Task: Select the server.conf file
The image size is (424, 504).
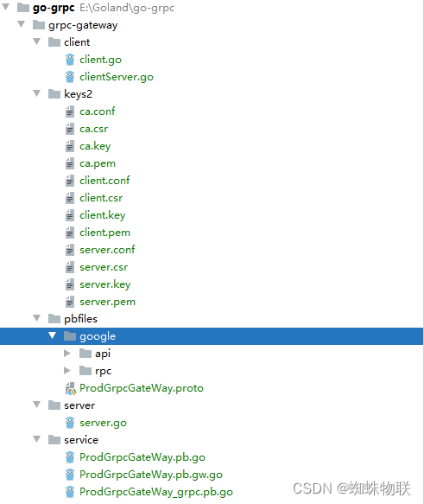Action: 107,250
